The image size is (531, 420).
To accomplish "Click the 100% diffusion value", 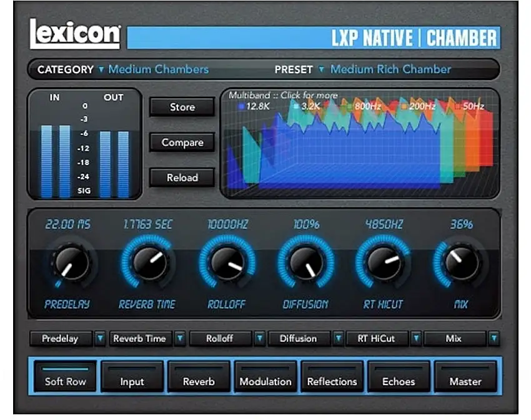I will point(306,224).
